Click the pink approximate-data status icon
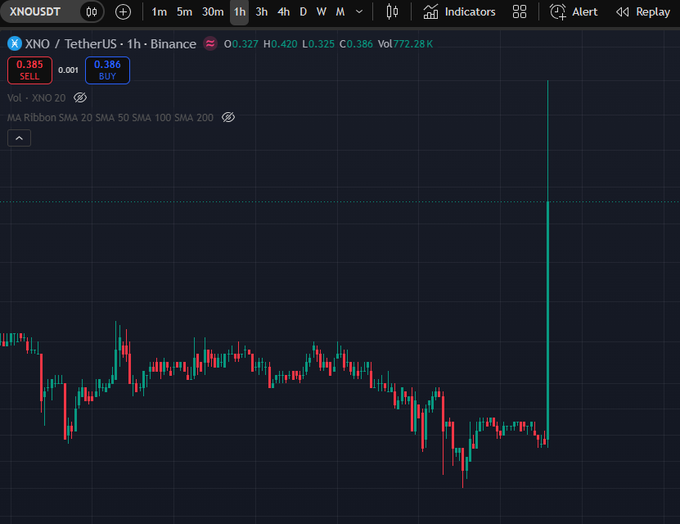The width and height of the screenshot is (680, 524). pos(210,44)
